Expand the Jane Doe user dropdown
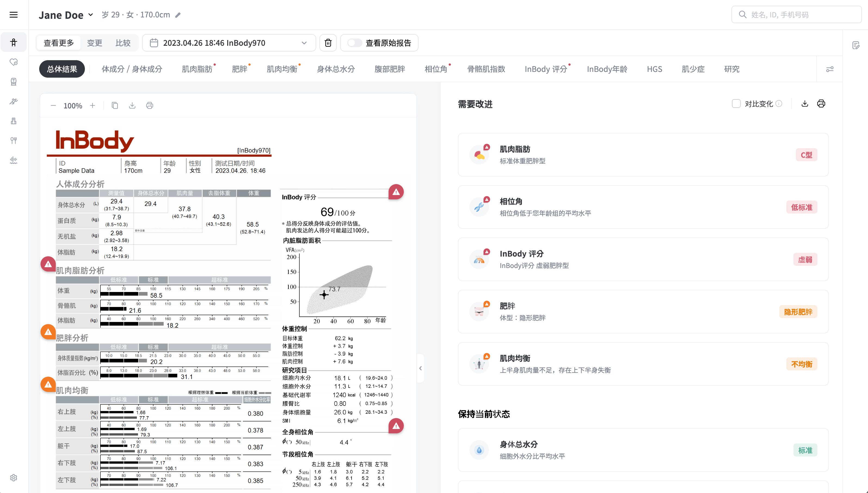868x493 pixels. click(x=91, y=14)
